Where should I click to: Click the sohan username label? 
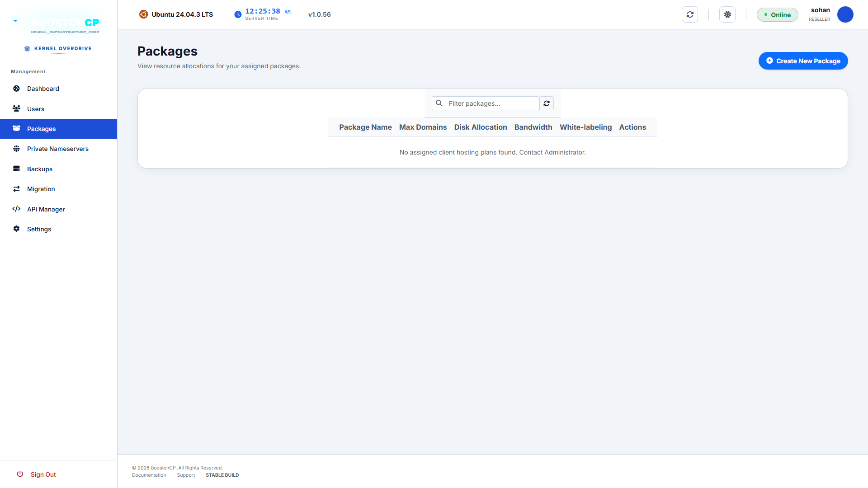point(821,10)
